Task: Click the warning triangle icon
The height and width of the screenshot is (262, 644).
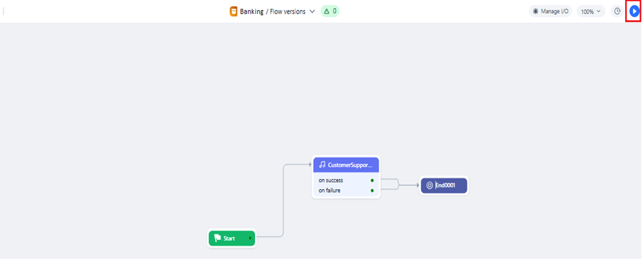Action: (x=327, y=11)
